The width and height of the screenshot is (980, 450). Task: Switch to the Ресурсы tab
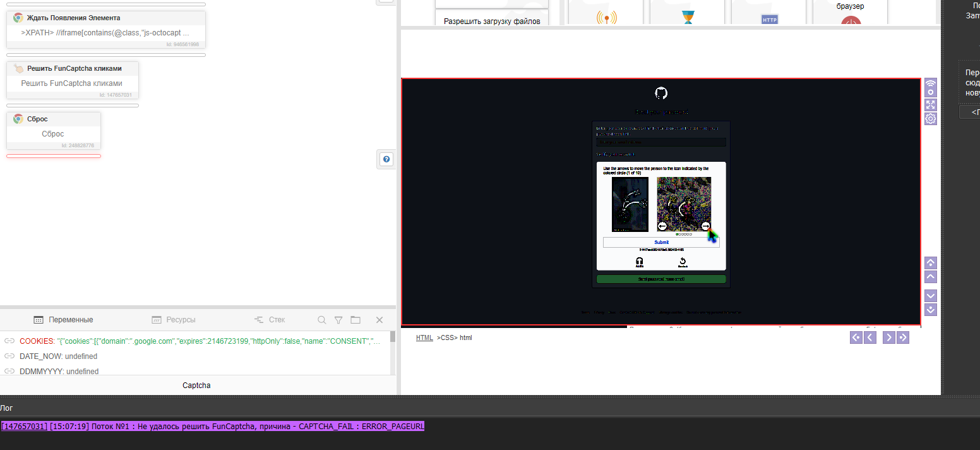tap(174, 320)
